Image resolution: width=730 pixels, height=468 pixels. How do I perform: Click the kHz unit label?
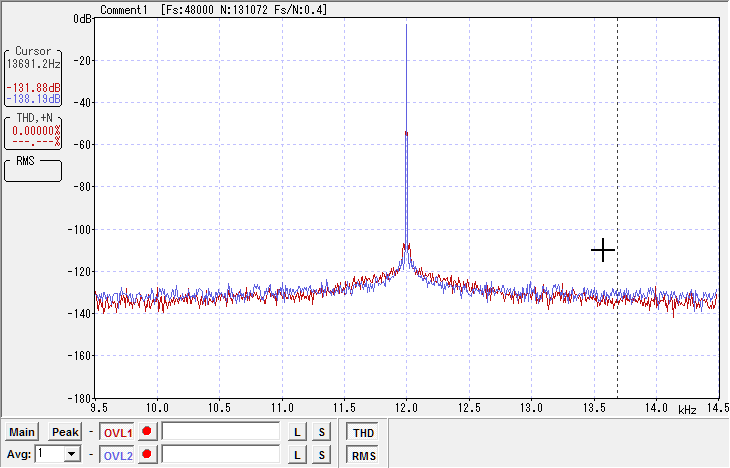pos(687,410)
